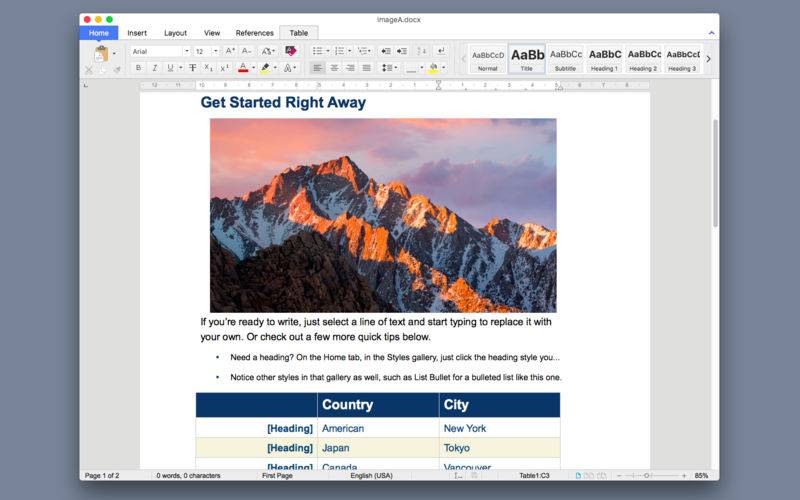800x500 pixels.
Task: Toggle bold formatting
Action: pos(138,68)
